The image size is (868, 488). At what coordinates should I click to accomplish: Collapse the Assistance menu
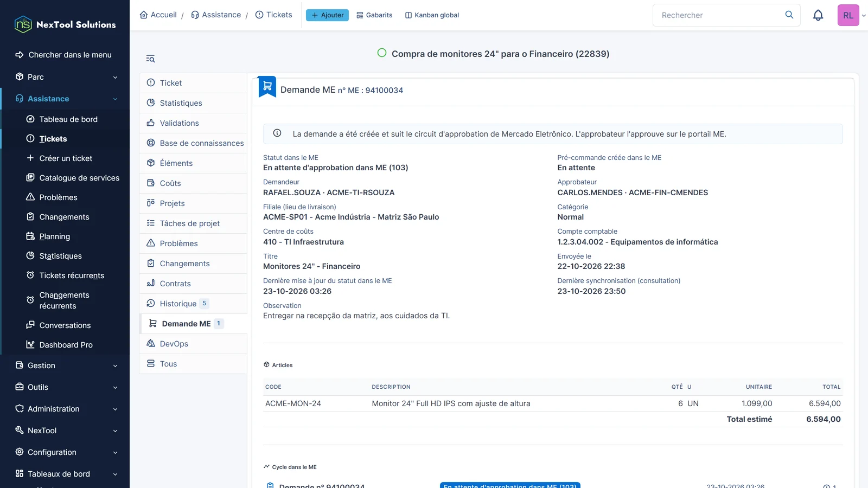[65, 99]
